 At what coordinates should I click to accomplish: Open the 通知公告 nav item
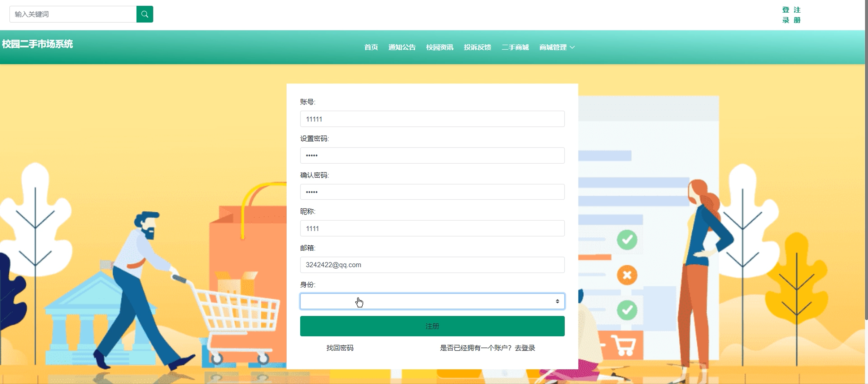[402, 48]
